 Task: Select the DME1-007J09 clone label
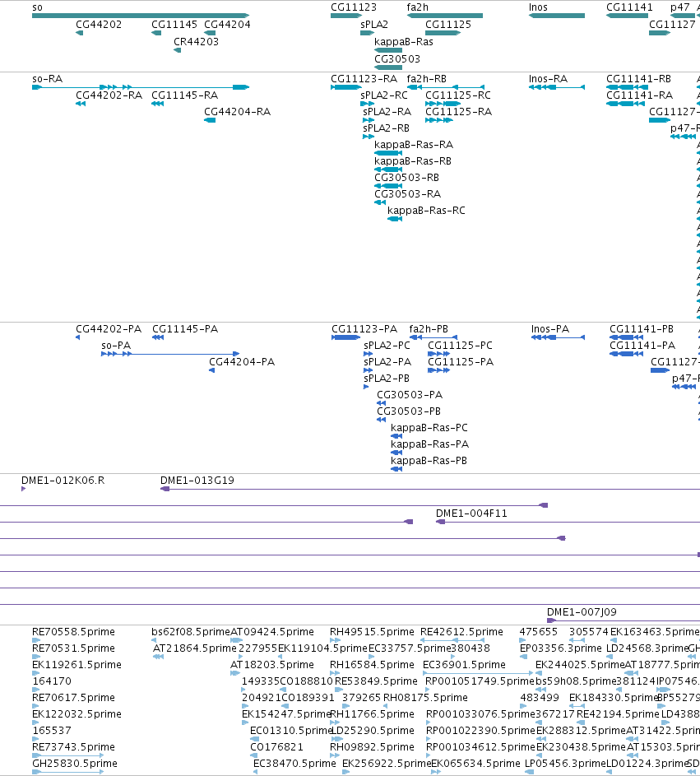click(582, 611)
